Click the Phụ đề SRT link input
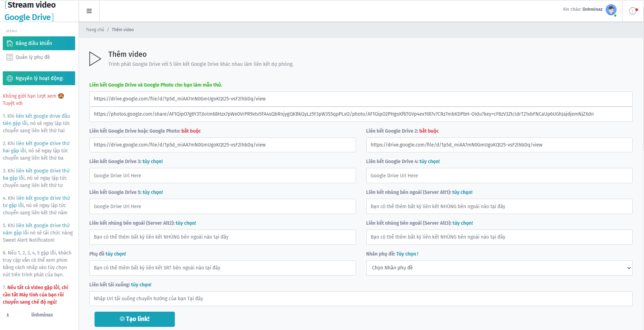Viewport: 644px width, 330px height. point(222,268)
